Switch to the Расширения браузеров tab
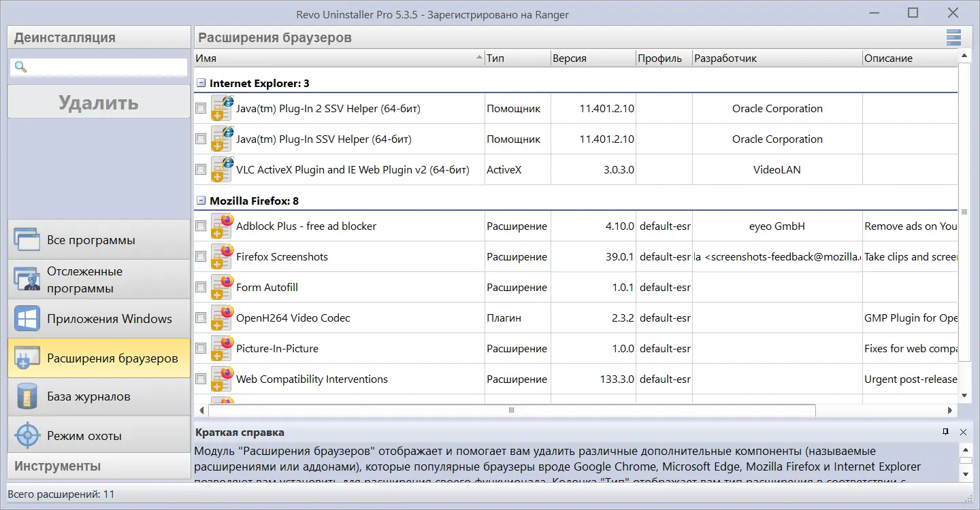The height and width of the screenshot is (510, 980). click(x=99, y=358)
